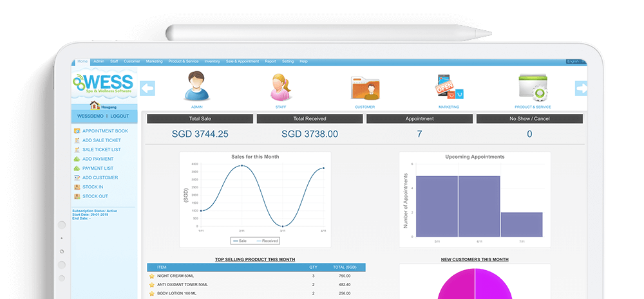Click the icon beside Stock Out
This screenshot has height=299, width=644.
click(77, 196)
